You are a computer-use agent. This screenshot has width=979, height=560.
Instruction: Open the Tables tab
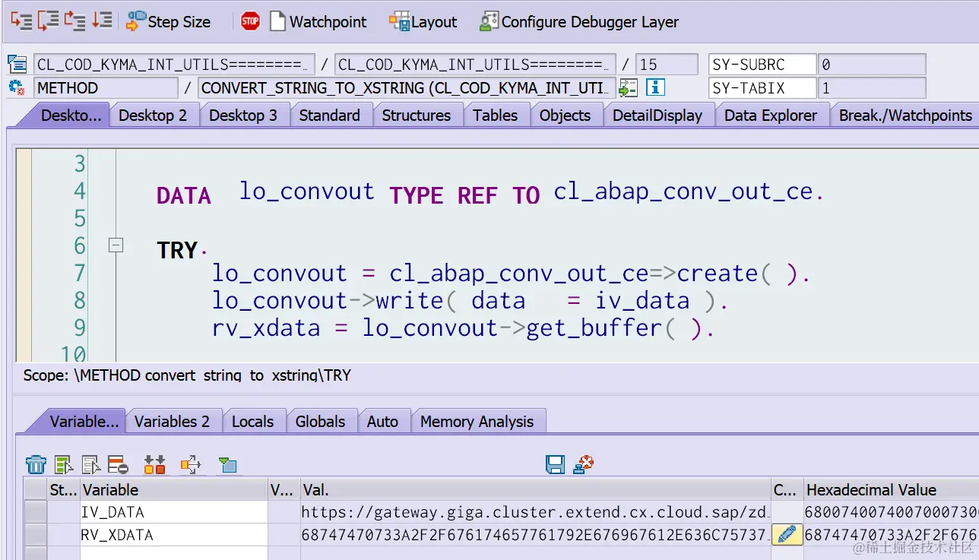tap(495, 115)
